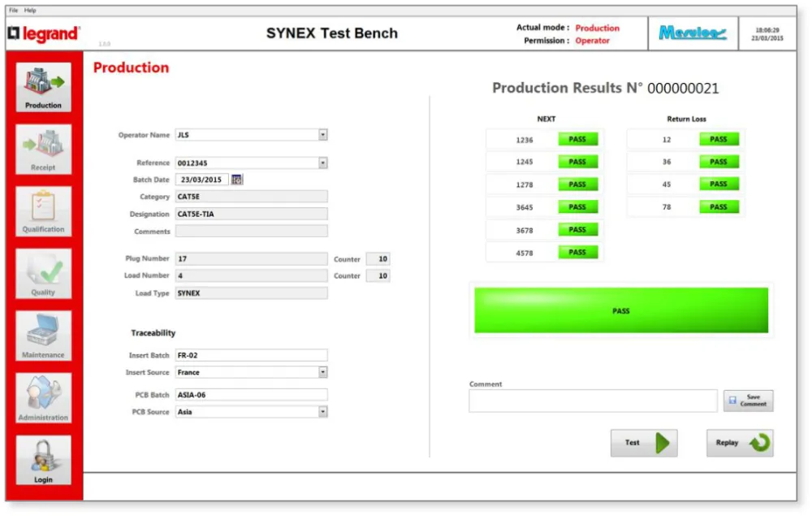
Task: Click PASS indicator for NEXT 4578
Action: tap(578, 252)
